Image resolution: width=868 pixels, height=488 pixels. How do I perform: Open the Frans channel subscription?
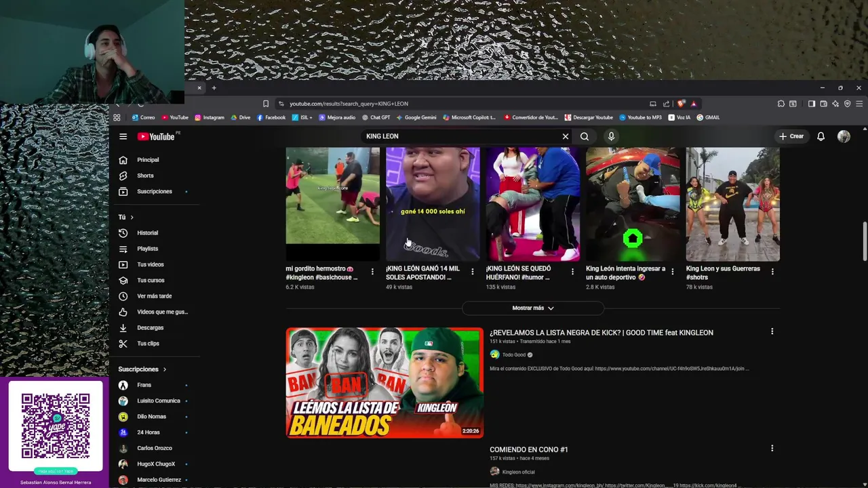point(144,385)
